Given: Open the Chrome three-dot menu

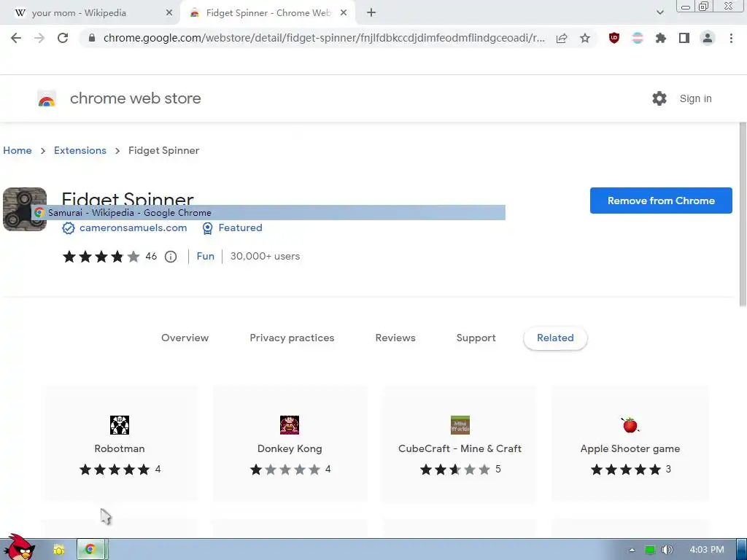Looking at the screenshot, I should pyautogui.click(x=731, y=38).
